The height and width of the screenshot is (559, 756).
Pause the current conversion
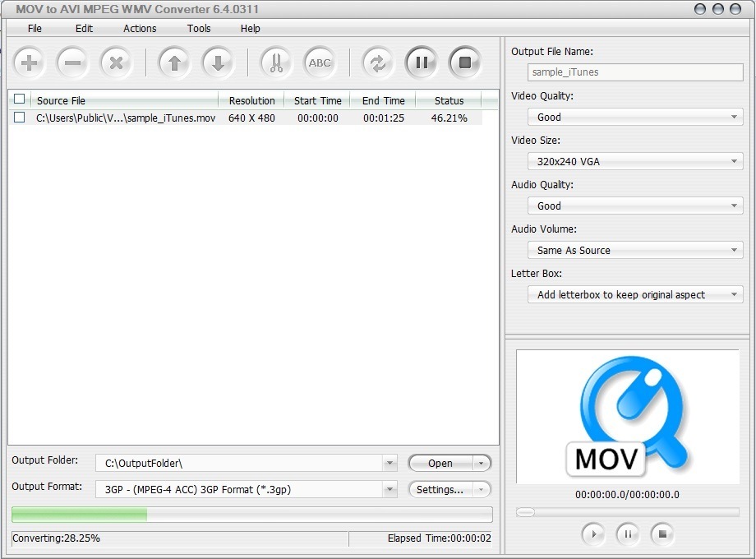pyautogui.click(x=422, y=62)
